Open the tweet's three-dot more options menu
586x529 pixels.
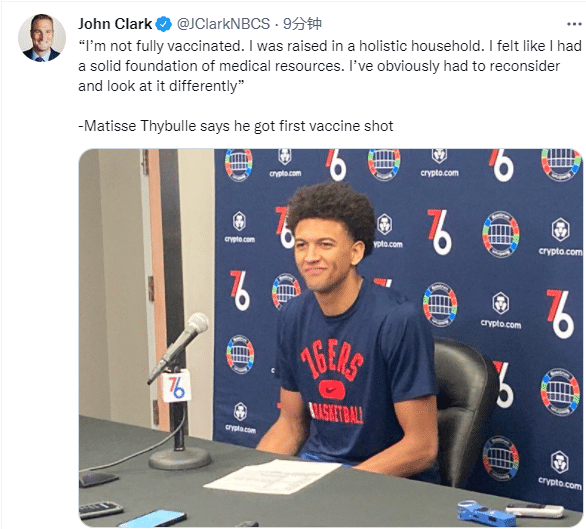pos(574,24)
